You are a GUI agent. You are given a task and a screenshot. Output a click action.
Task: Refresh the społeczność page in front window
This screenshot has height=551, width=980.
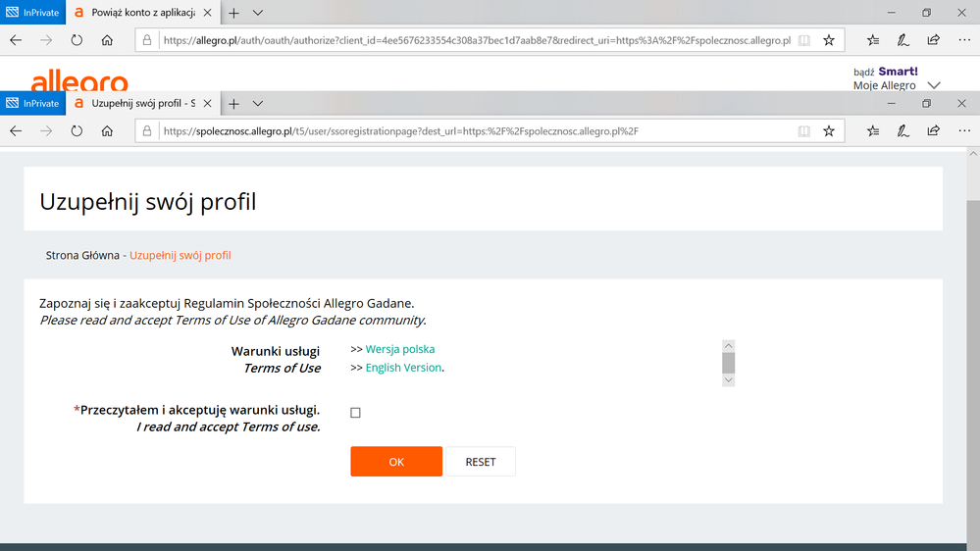point(77,130)
